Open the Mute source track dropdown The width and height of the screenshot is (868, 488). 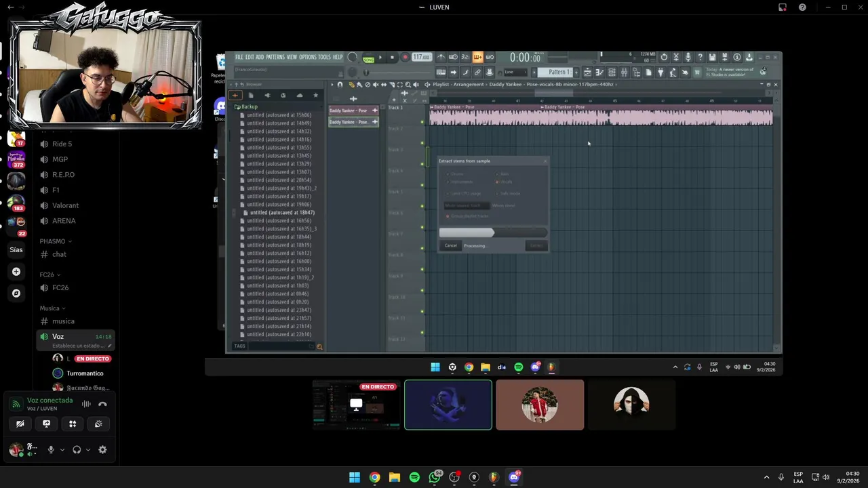[x=467, y=205]
